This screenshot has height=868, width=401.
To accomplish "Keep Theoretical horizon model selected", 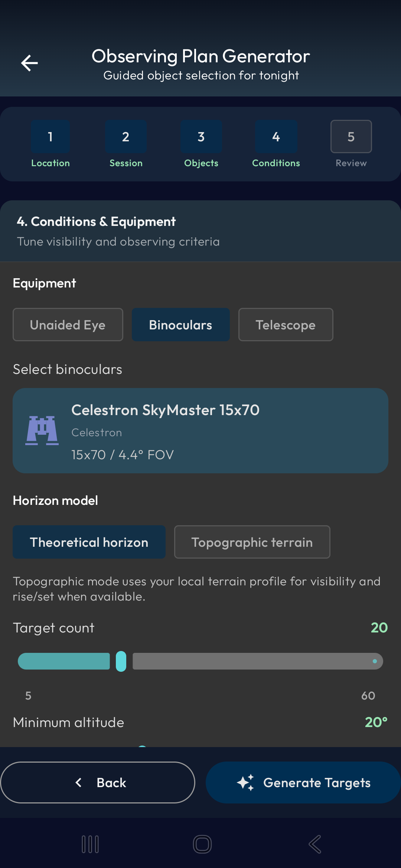I will tap(89, 542).
